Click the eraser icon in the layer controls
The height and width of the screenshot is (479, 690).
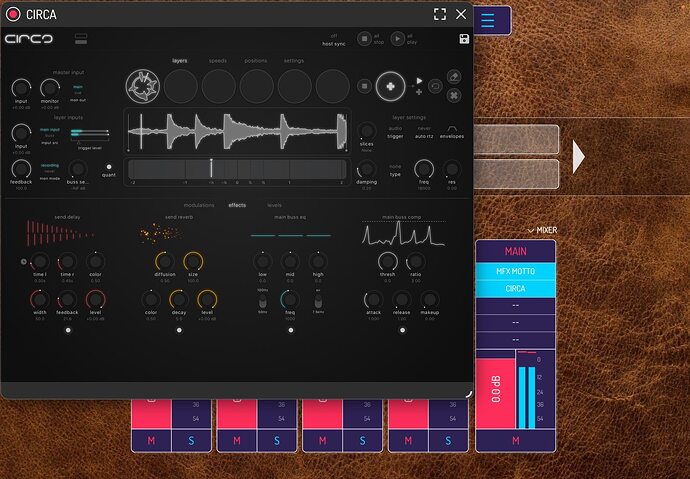[x=454, y=77]
